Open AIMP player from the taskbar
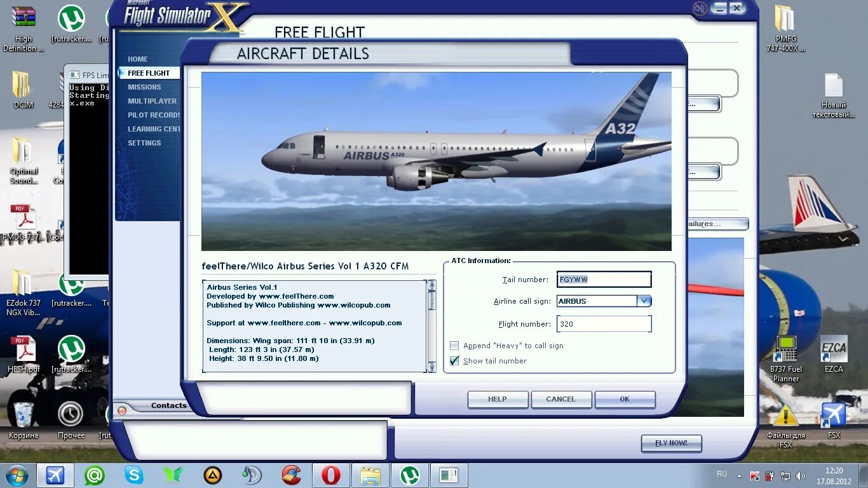The width and height of the screenshot is (868, 488). click(x=212, y=475)
